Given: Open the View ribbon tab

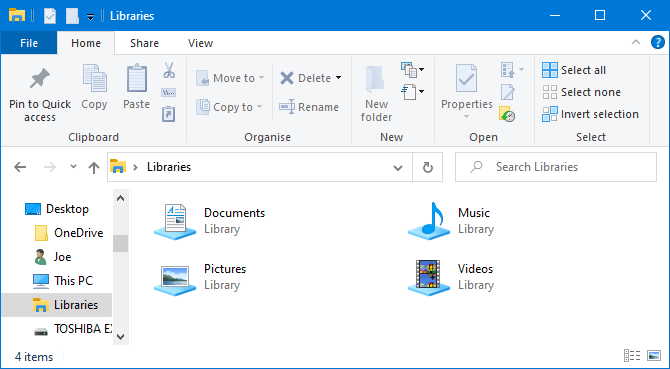Looking at the screenshot, I should click(x=200, y=43).
